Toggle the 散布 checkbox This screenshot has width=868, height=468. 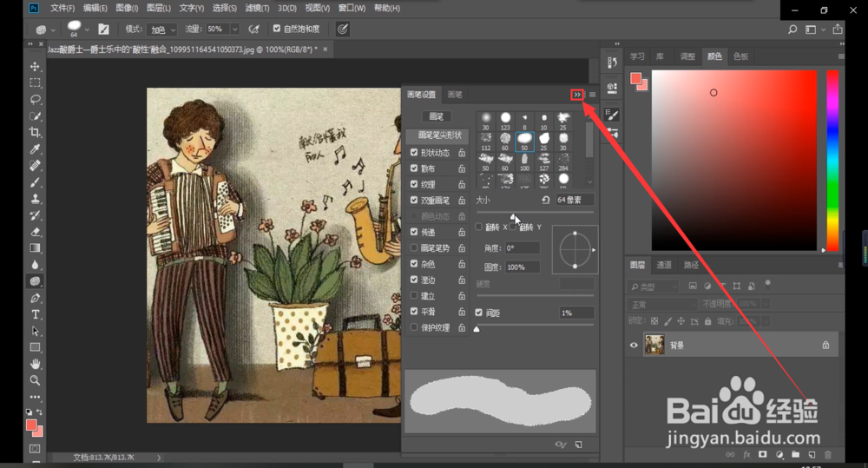(413, 168)
